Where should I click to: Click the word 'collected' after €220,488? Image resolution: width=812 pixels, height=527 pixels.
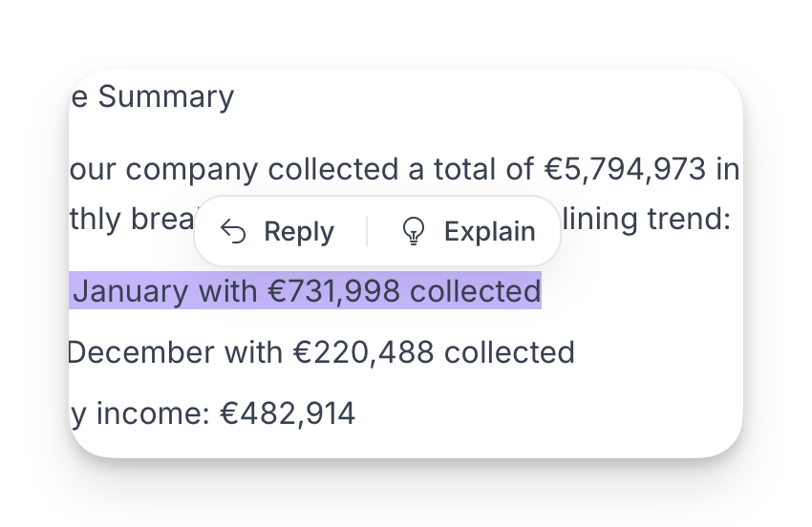point(509,352)
